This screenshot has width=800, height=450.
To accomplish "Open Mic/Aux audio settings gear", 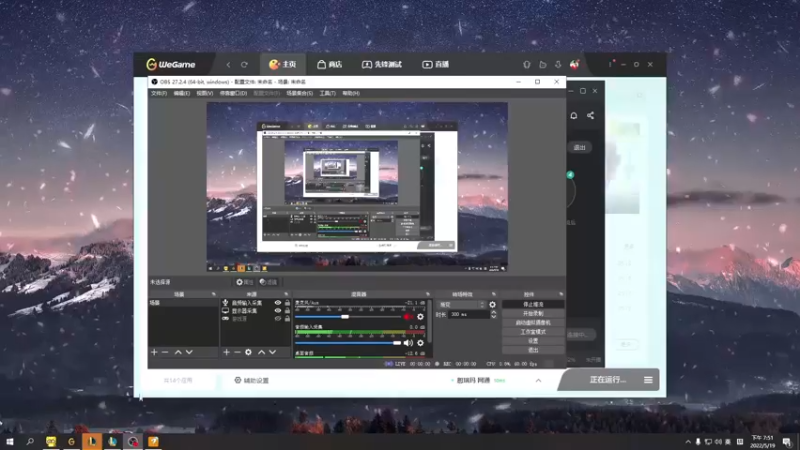I will pos(420,317).
